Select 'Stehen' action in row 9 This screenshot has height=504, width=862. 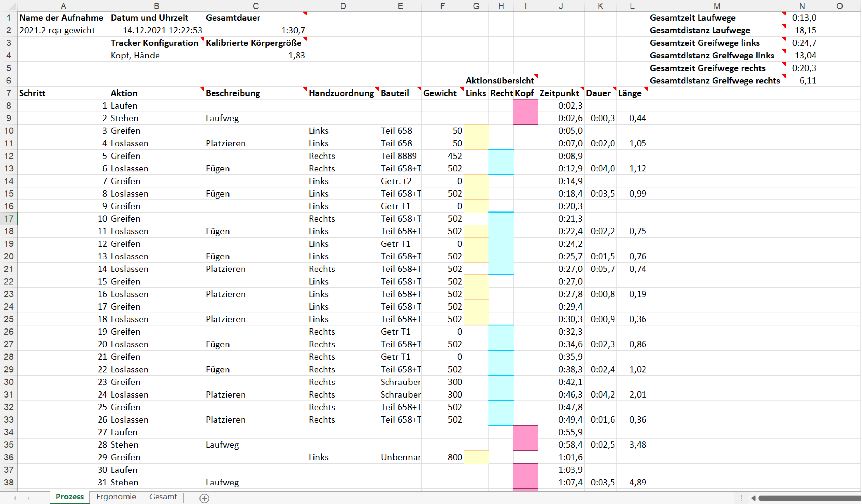point(156,118)
